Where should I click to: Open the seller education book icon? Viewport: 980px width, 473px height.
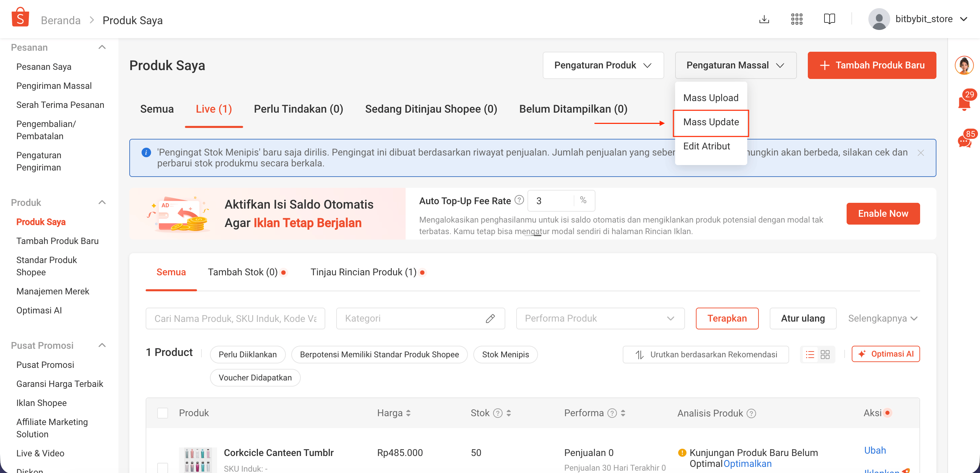[x=829, y=19]
